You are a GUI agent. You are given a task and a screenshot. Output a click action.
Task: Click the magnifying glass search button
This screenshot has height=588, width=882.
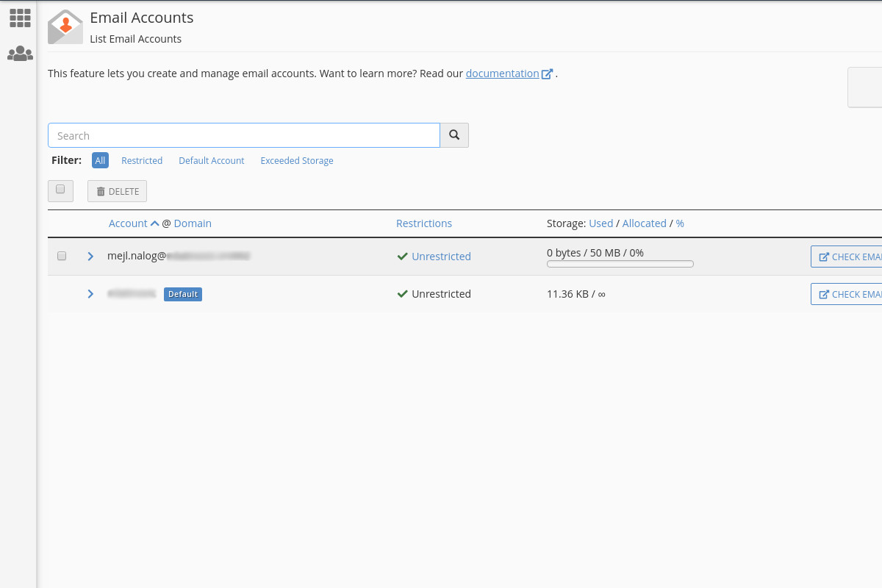tap(454, 135)
